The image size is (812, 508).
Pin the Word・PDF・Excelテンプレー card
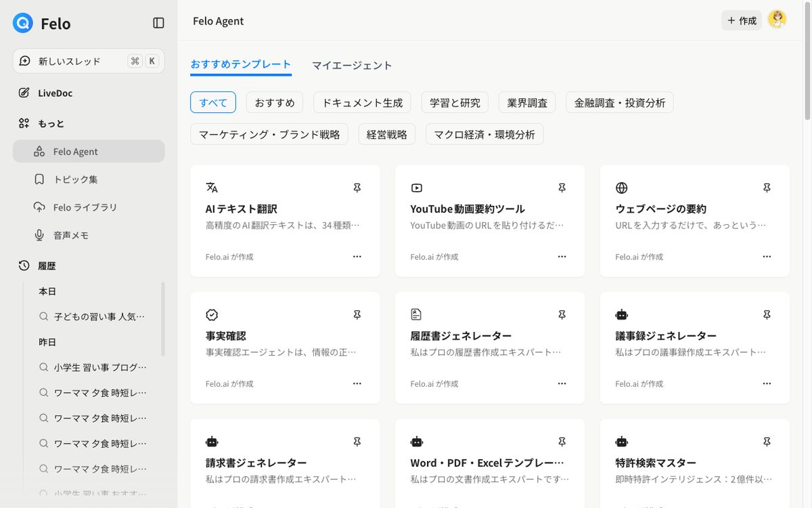pyautogui.click(x=562, y=442)
